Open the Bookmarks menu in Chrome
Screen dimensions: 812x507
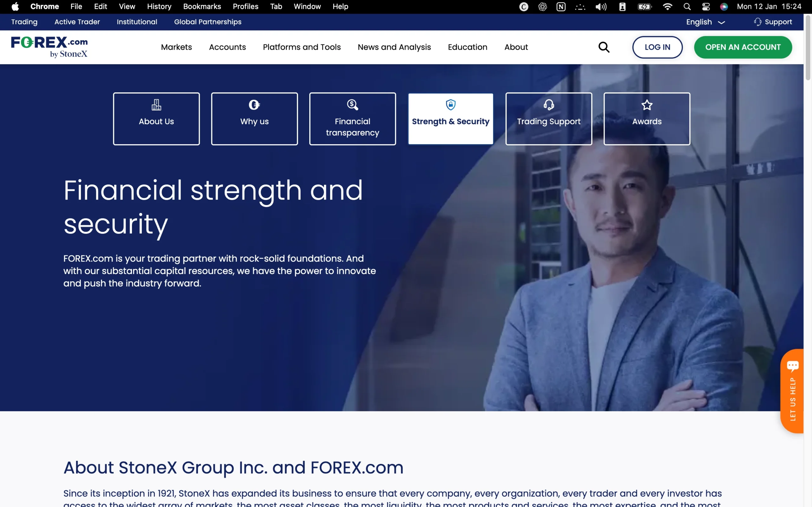click(202, 6)
